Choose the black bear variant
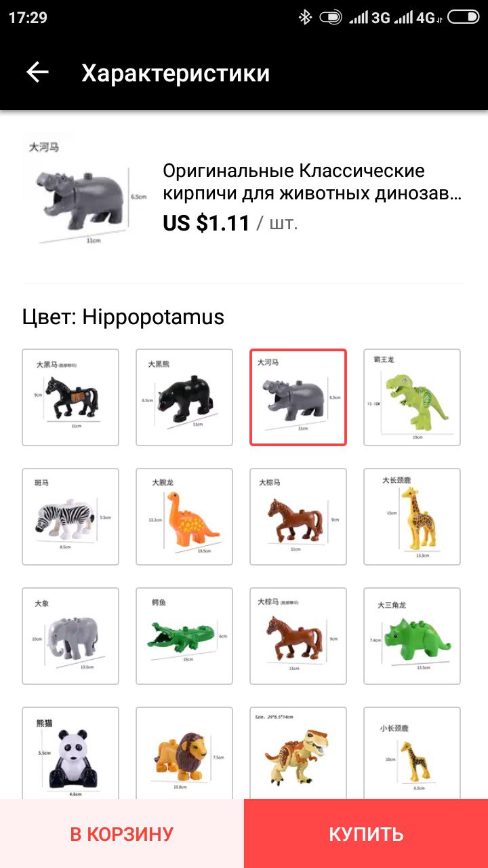This screenshot has height=868, width=488. [184, 397]
